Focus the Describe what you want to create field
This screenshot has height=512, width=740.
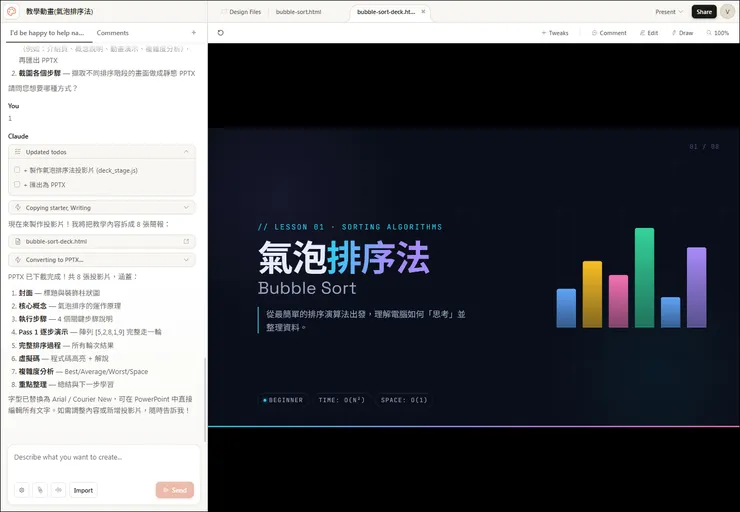point(104,457)
